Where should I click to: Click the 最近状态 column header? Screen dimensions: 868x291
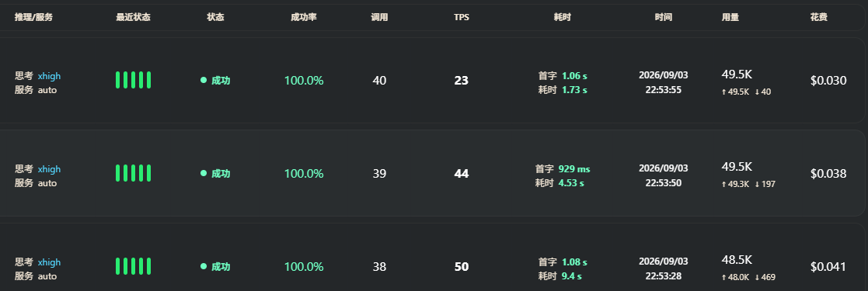(x=133, y=17)
